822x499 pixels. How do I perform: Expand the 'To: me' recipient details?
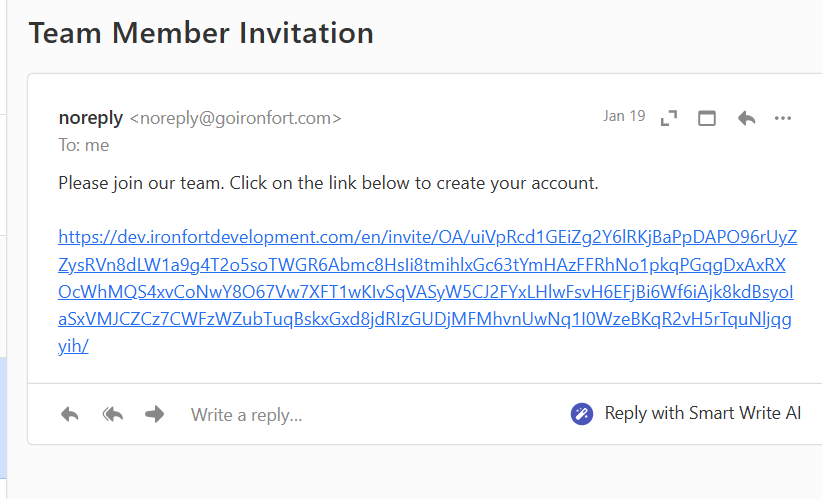point(84,145)
